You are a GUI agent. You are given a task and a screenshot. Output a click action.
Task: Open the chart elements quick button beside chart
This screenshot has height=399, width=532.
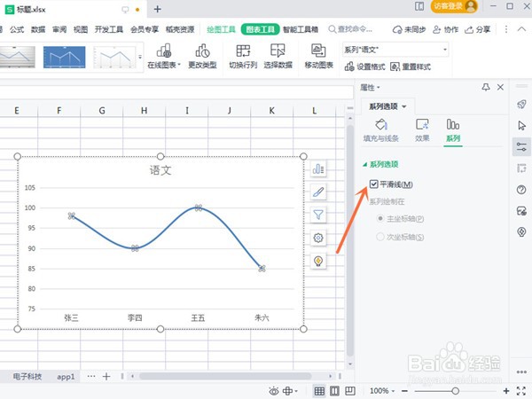[318, 168]
